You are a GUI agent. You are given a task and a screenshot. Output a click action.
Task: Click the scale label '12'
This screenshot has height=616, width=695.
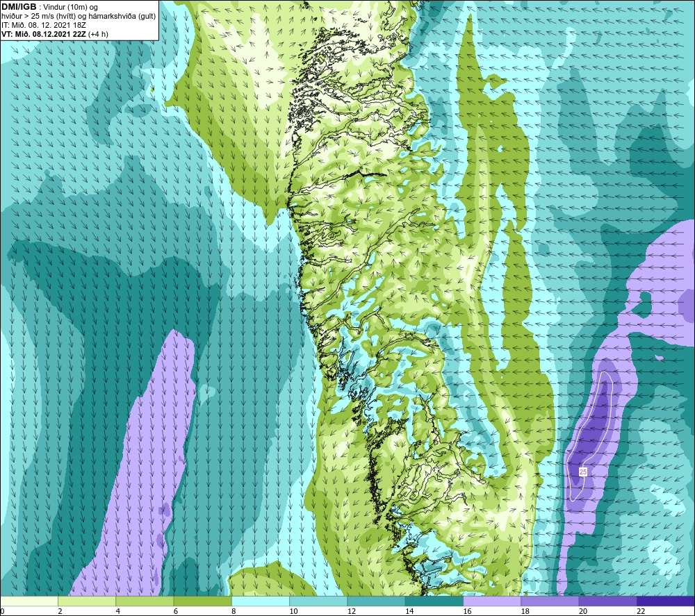click(351, 611)
